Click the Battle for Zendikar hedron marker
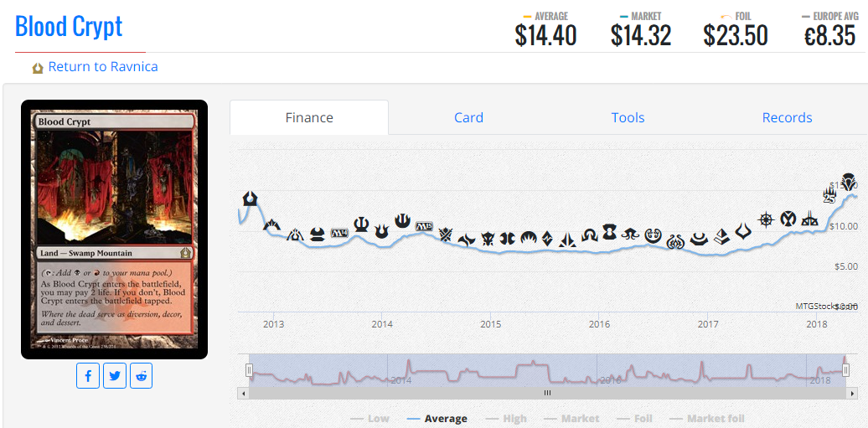Image resolution: width=868 pixels, height=428 pixels. tap(547, 238)
